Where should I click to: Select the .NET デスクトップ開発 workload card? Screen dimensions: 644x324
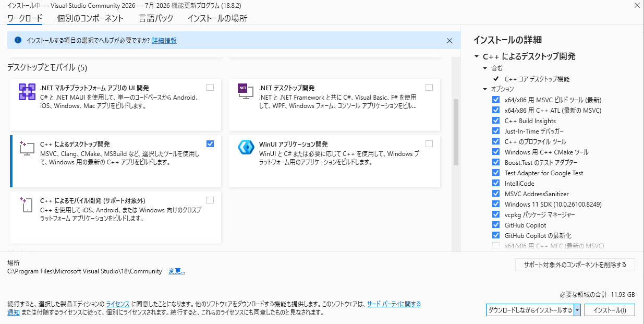pos(334,105)
